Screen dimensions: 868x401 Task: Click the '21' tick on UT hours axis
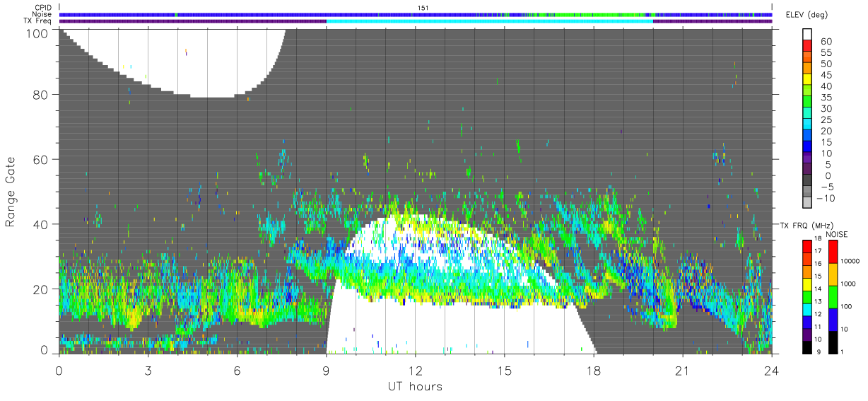tap(683, 371)
